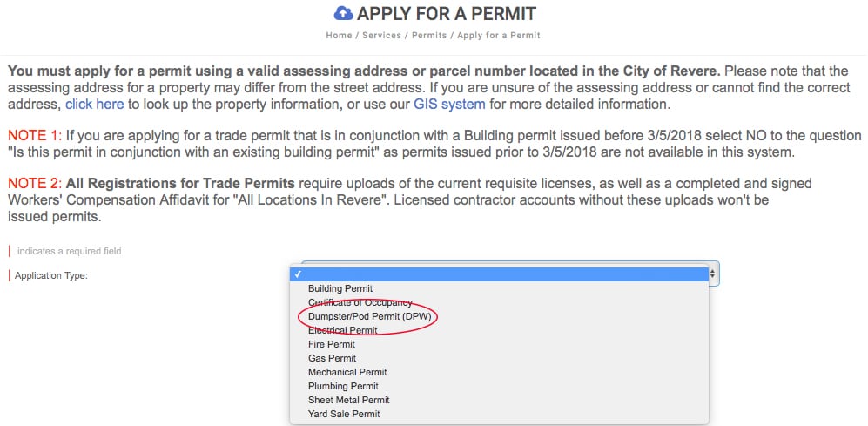Image resolution: width=868 pixels, height=426 pixels.
Task: Click the Application Type field label
Action: [50, 274]
